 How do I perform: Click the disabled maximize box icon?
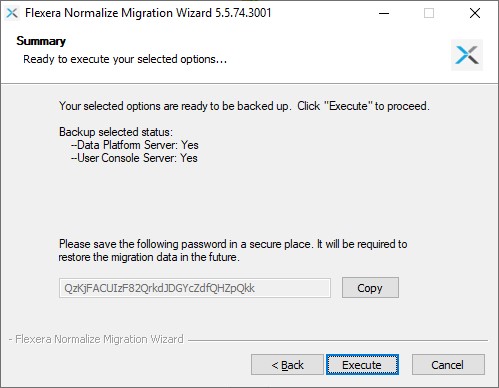pyautogui.click(x=429, y=13)
